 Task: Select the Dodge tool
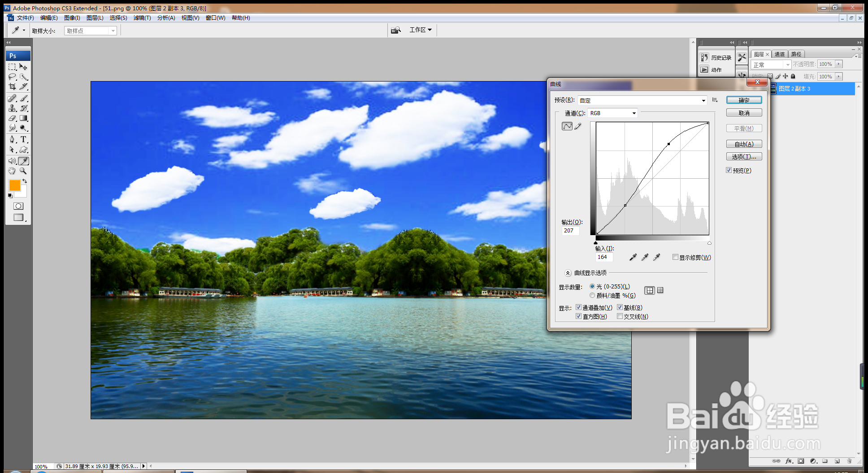24,128
